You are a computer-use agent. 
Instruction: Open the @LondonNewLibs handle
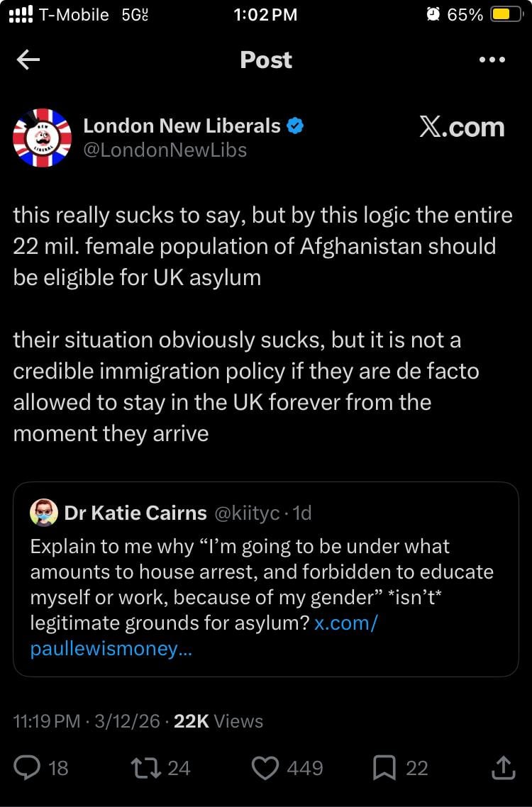point(165,150)
